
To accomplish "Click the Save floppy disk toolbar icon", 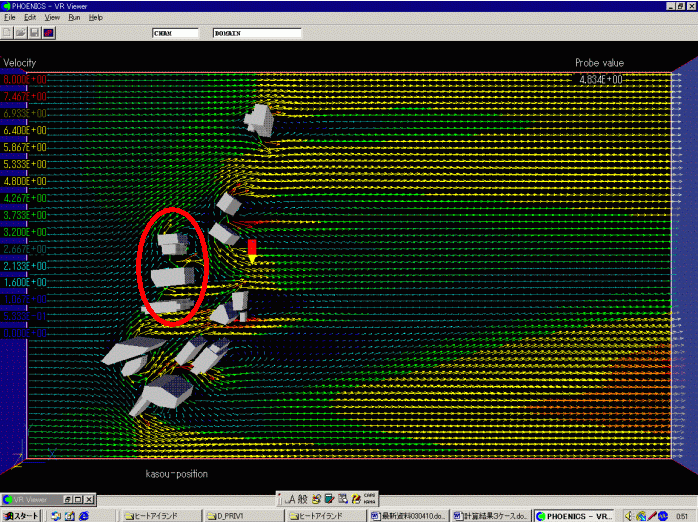I will click(34, 33).
